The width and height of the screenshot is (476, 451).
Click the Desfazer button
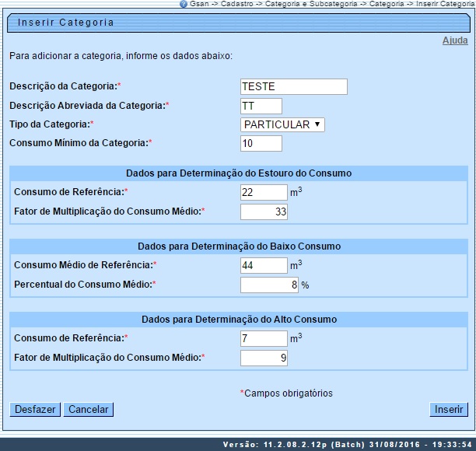[35, 410]
